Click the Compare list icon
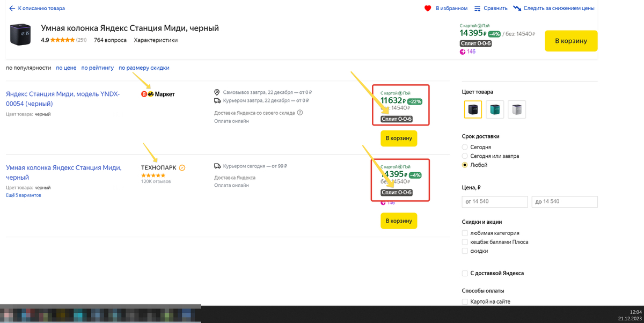 (x=478, y=9)
